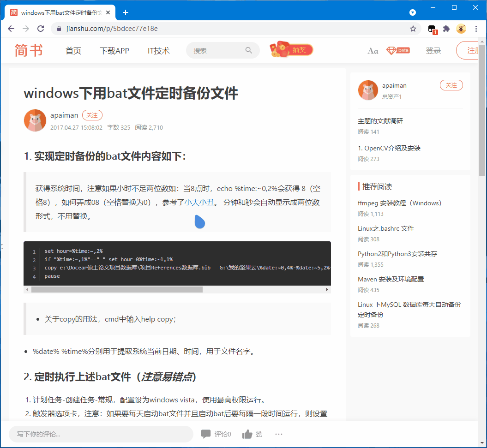Click the article title heading
This screenshot has width=487, height=448.
tap(131, 93)
